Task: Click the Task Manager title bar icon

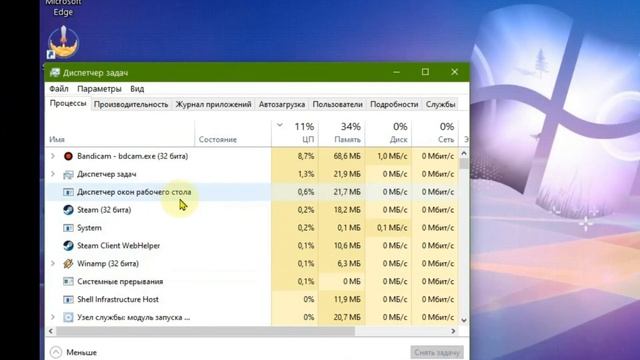Action: 55,73
